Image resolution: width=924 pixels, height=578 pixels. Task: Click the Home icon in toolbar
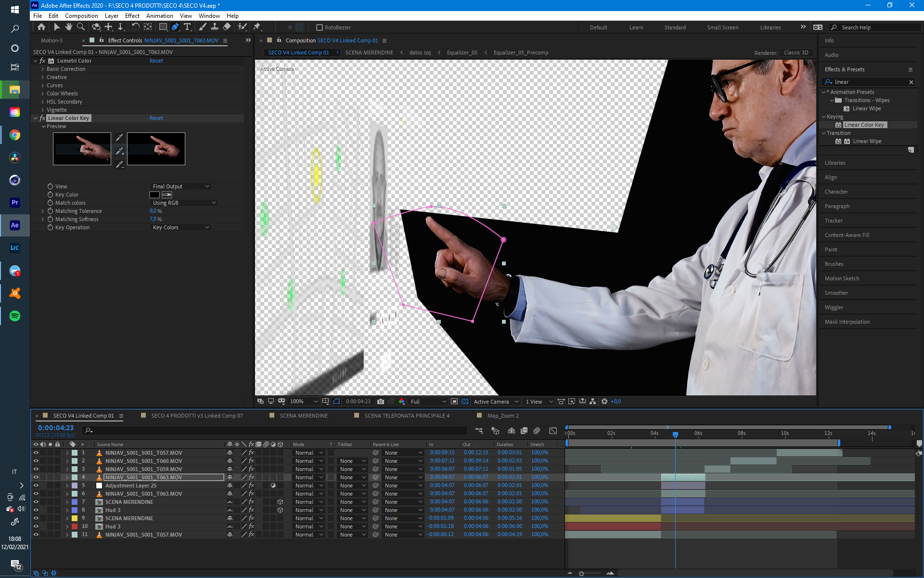[x=41, y=27]
